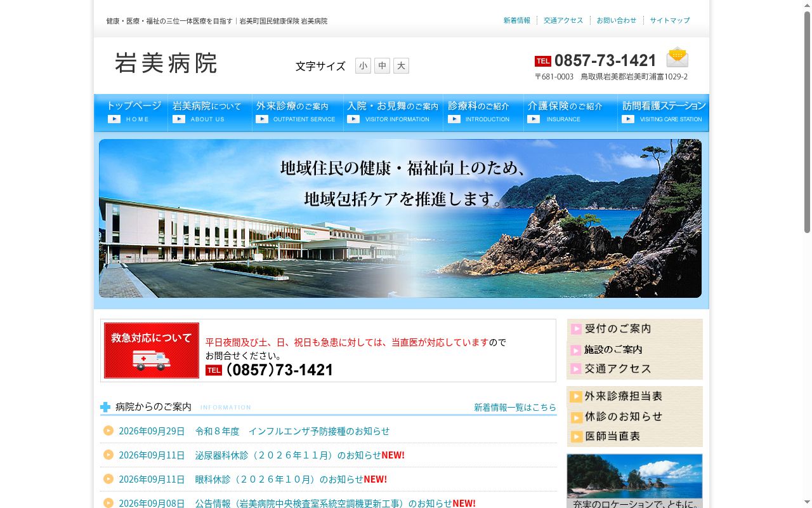Click orange bullet next to 眼科休診 news
This screenshot has width=812, height=508.
pyautogui.click(x=108, y=479)
